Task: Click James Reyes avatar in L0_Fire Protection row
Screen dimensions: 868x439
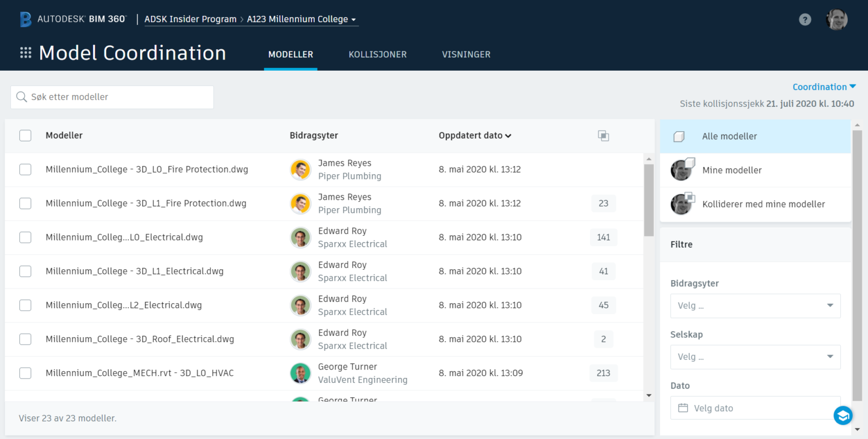Action: [x=301, y=170]
